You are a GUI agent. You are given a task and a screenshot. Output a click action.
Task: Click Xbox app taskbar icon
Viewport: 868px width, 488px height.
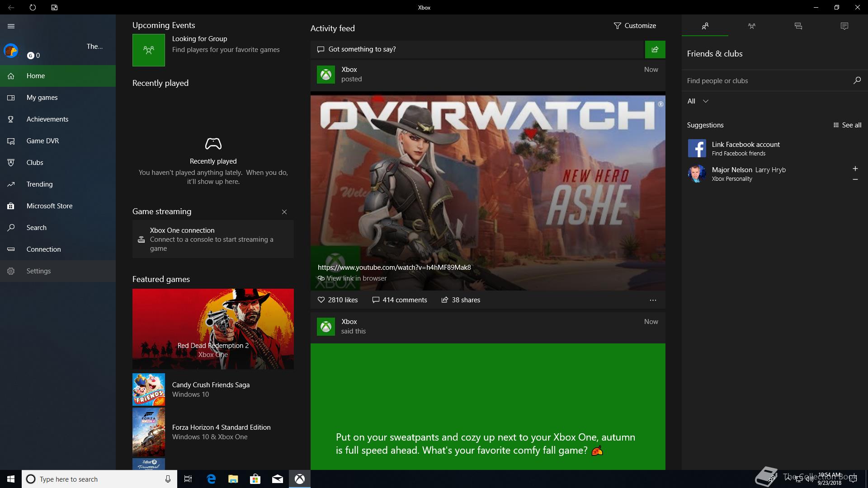pos(300,479)
